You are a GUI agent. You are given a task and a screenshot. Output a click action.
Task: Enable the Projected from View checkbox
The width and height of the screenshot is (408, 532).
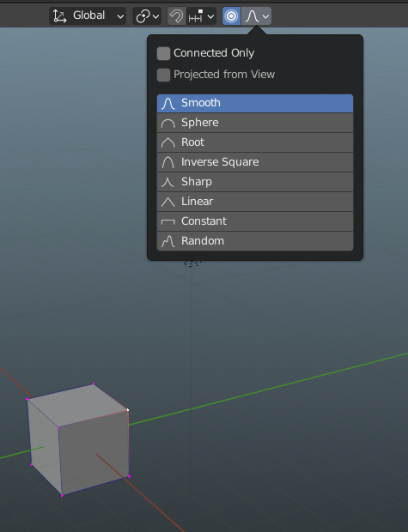point(163,75)
